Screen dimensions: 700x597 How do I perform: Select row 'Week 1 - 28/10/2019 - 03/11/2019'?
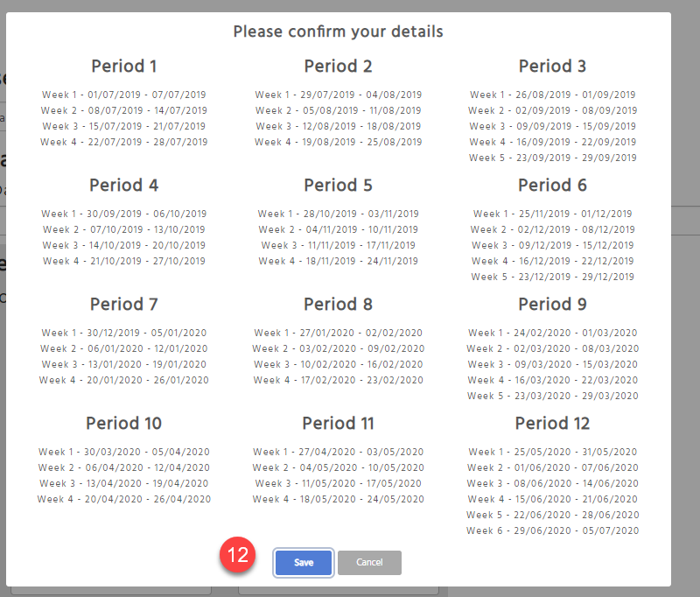[338, 214]
